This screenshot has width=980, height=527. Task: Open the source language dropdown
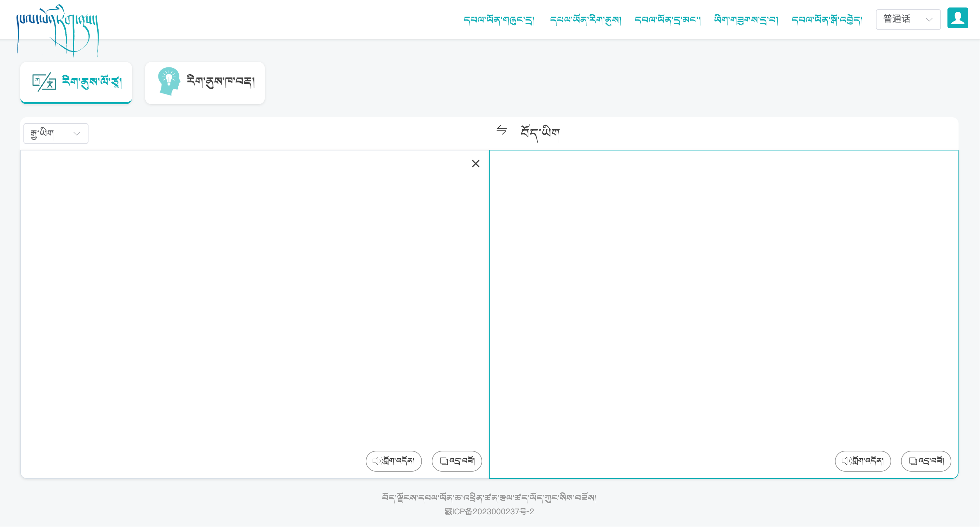click(x=56, y=133)
